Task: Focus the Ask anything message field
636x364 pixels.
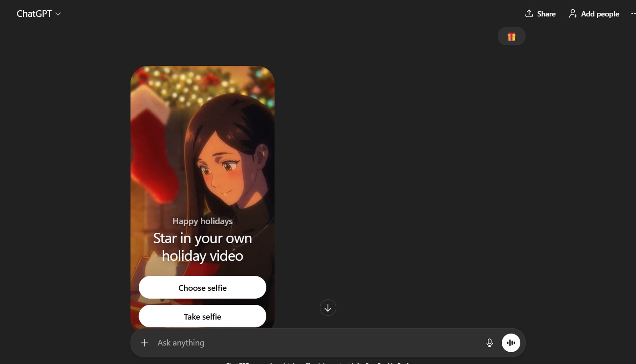Action: pos(317,343)
